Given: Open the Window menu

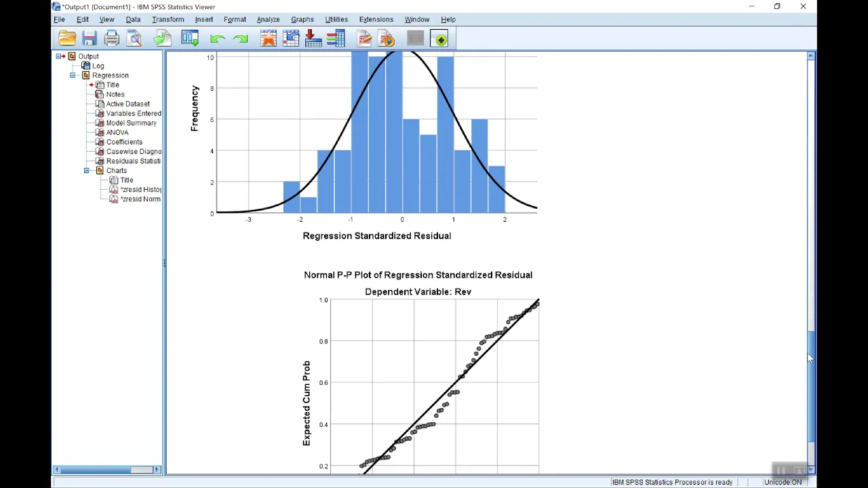Looking at the screenshot, I should (417, 20).
